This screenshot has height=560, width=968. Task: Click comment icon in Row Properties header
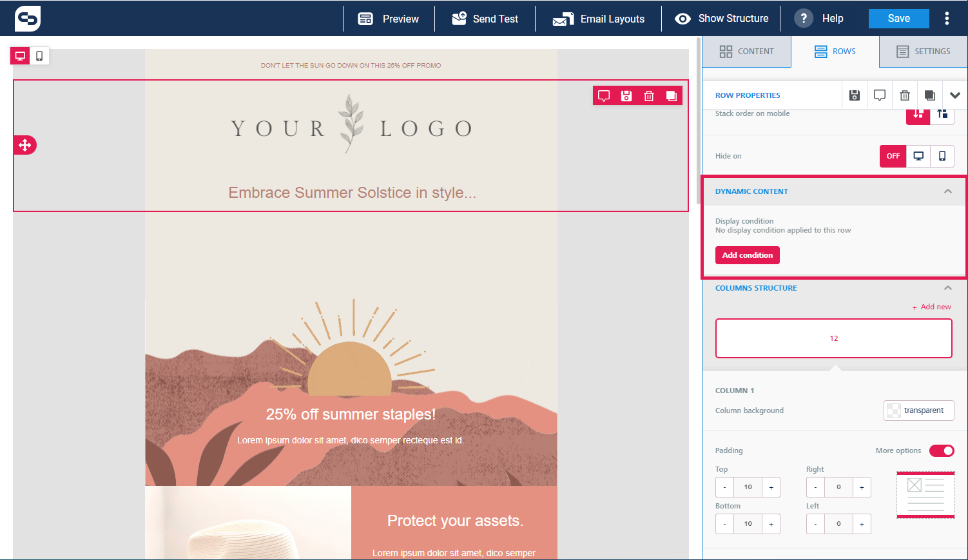click(x=880, y=95)
